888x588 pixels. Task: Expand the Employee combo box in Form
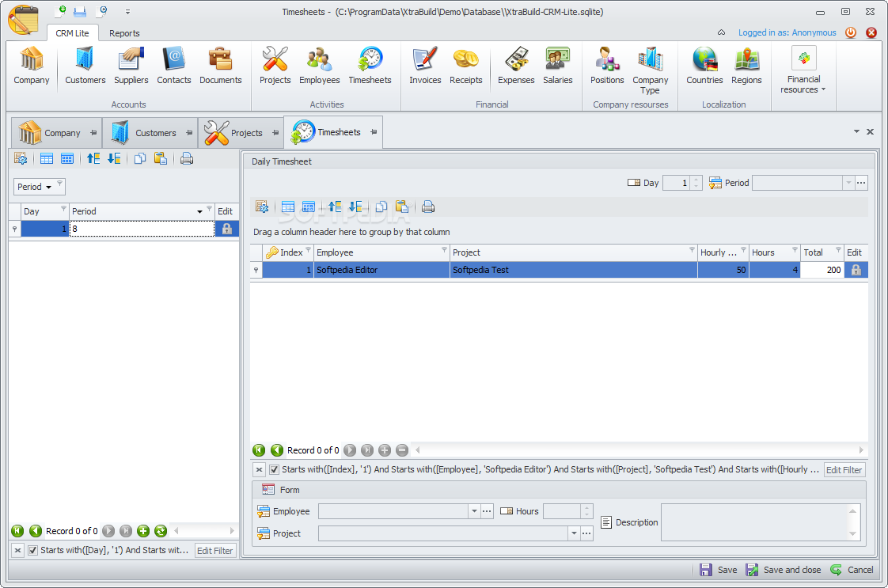point(474,511)
